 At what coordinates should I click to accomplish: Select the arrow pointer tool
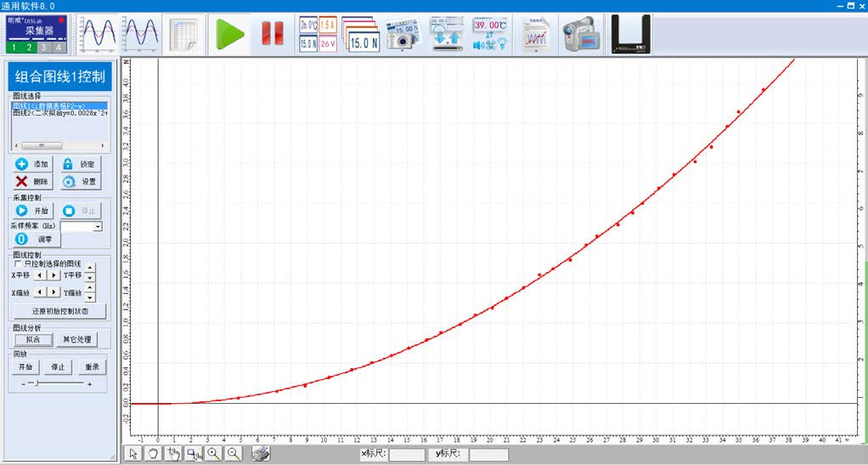[133, 454]
